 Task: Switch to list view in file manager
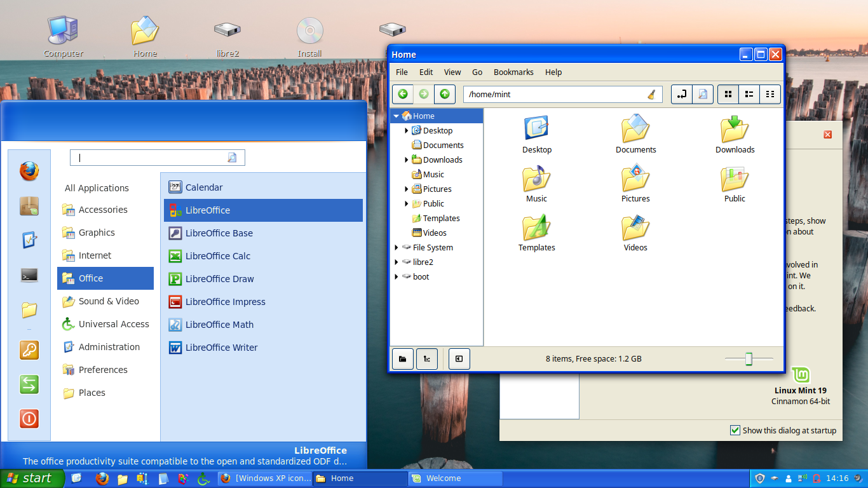pos(749,94)
